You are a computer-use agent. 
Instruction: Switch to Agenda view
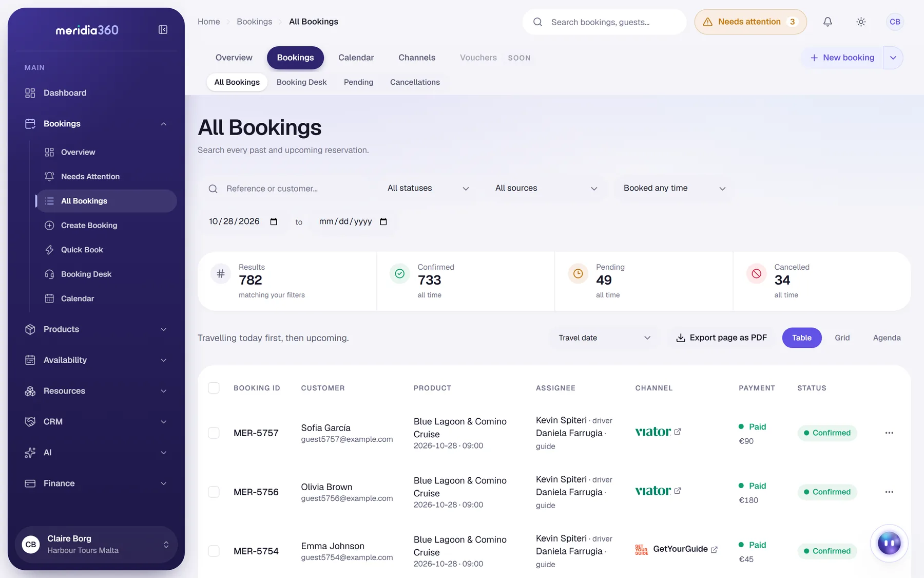tap(887, 338)
